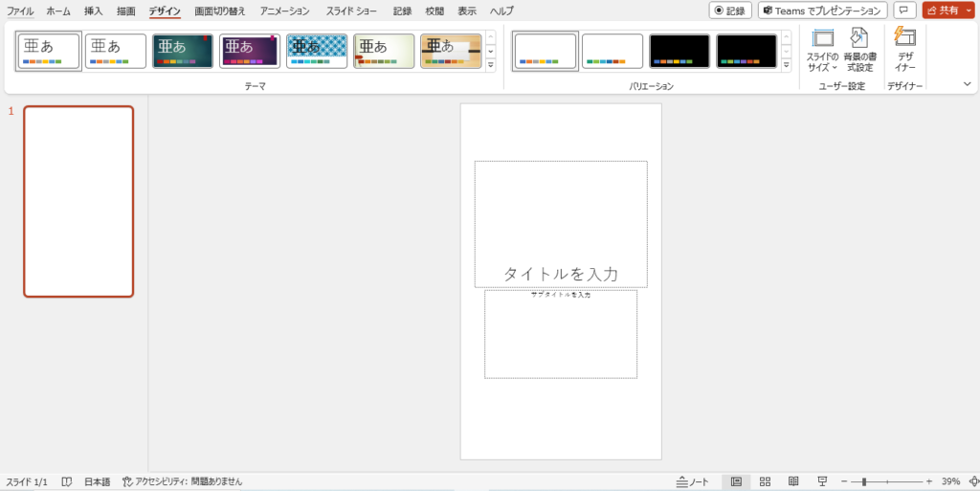Switch to the ホーム tab
Image resolution: width=980 pixels, height=491 pixels.
[x=58, y=11]
